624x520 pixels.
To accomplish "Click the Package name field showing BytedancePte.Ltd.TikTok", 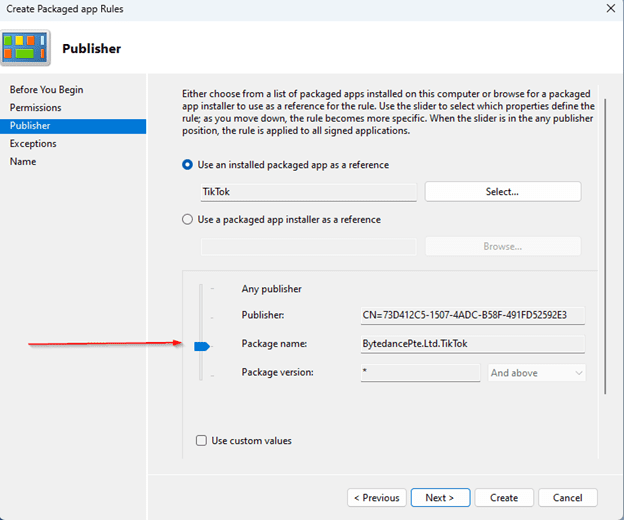I will coord(472,345).
